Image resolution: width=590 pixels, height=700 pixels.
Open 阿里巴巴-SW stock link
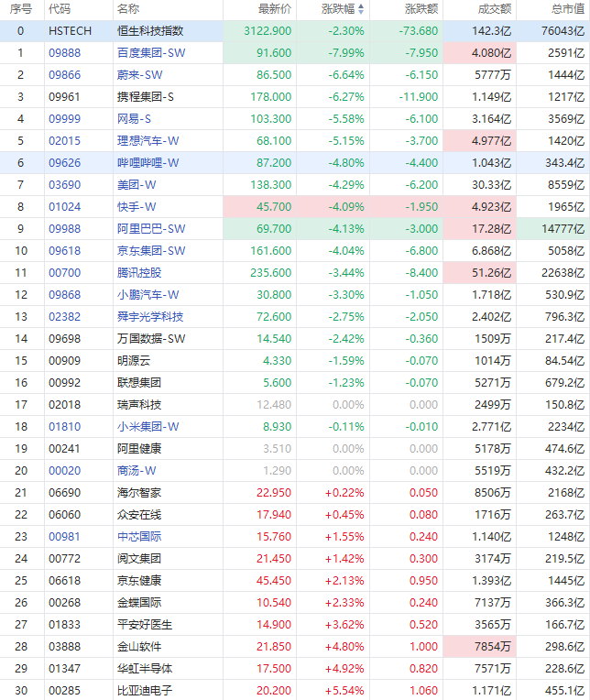(x=151, y=228)
